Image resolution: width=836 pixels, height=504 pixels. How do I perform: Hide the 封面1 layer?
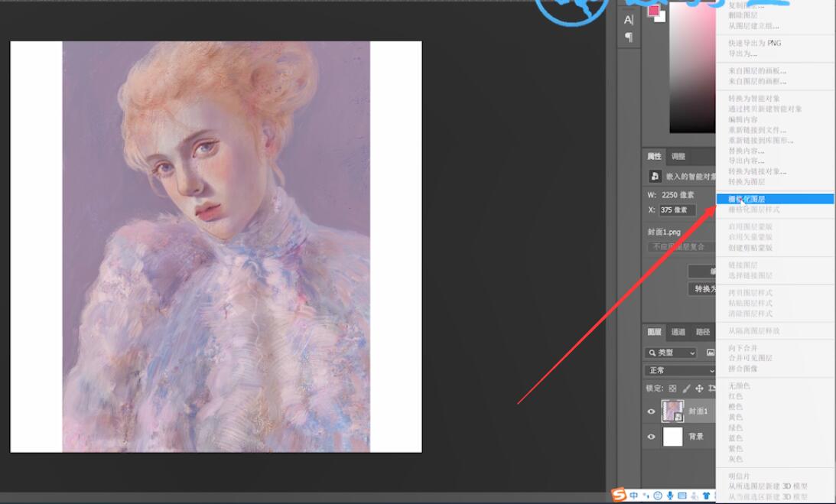click(651, 411)
